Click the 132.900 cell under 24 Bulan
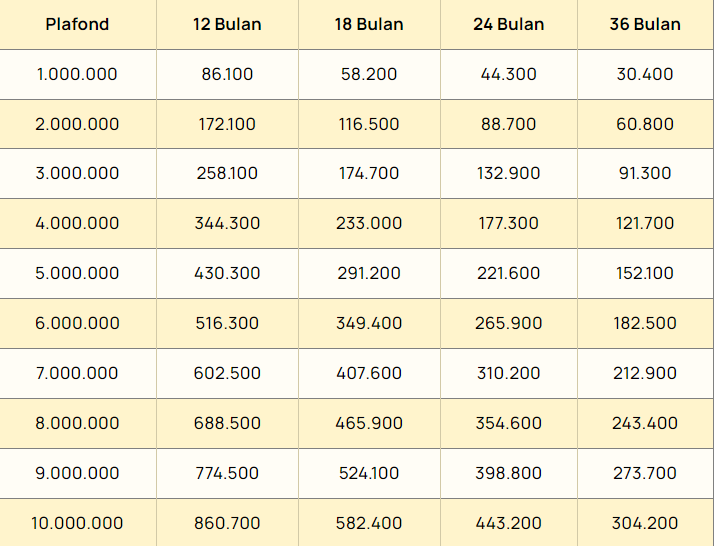This screenshot has width=714, height=546. [x=508, y=173]
